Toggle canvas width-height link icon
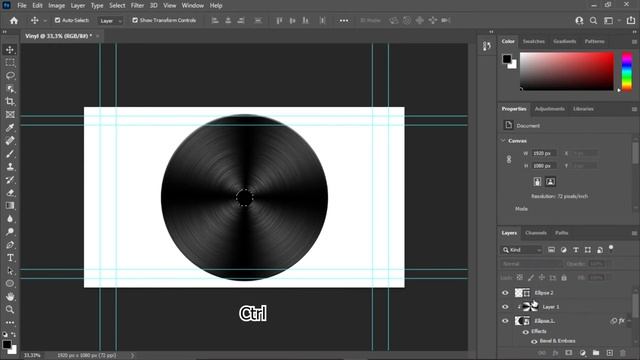 509,159
